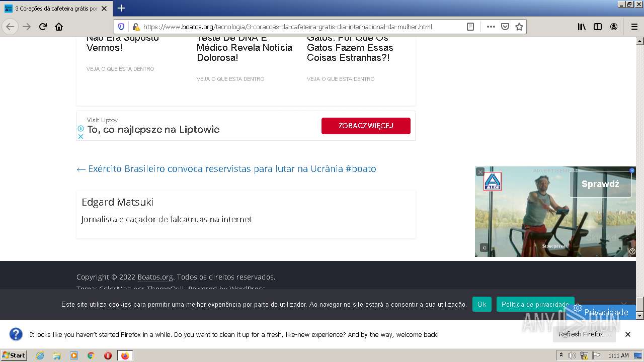Open clock showing 1:11 AM
This screenshot has width=644, height=362.
(x=618, y=355)
